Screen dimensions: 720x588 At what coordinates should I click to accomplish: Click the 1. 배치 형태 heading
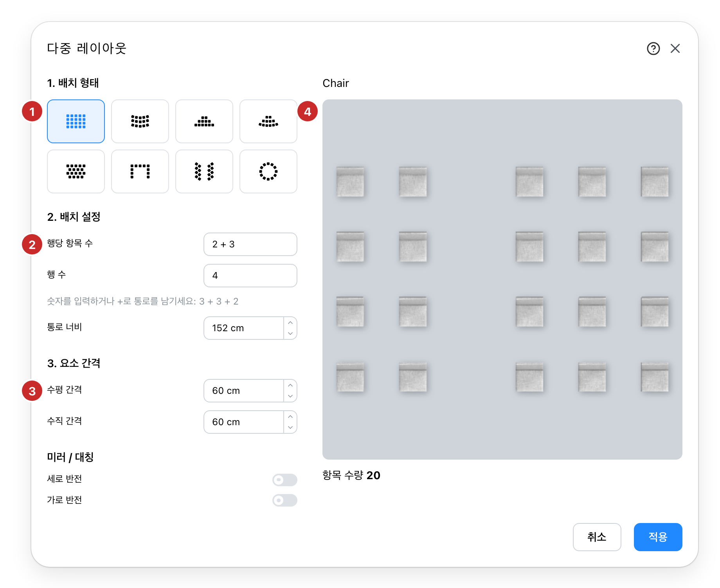(x=73, y=83)
